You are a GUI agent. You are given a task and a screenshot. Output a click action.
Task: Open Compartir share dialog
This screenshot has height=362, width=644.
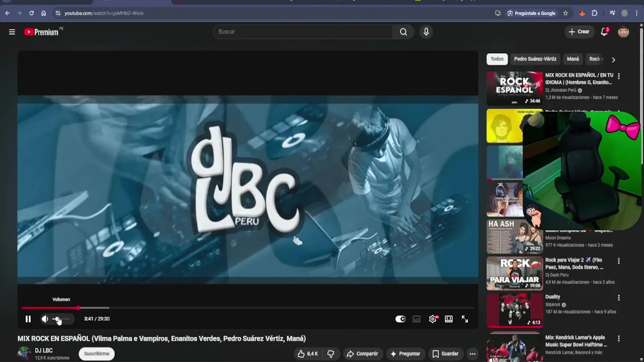[x=362, y=353]
